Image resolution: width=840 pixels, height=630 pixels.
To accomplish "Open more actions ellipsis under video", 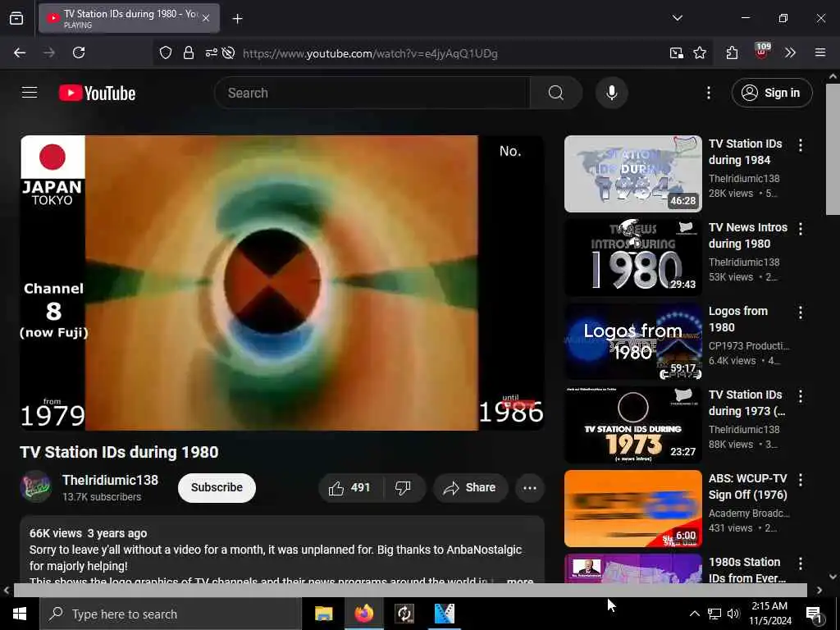I will 530,487.
